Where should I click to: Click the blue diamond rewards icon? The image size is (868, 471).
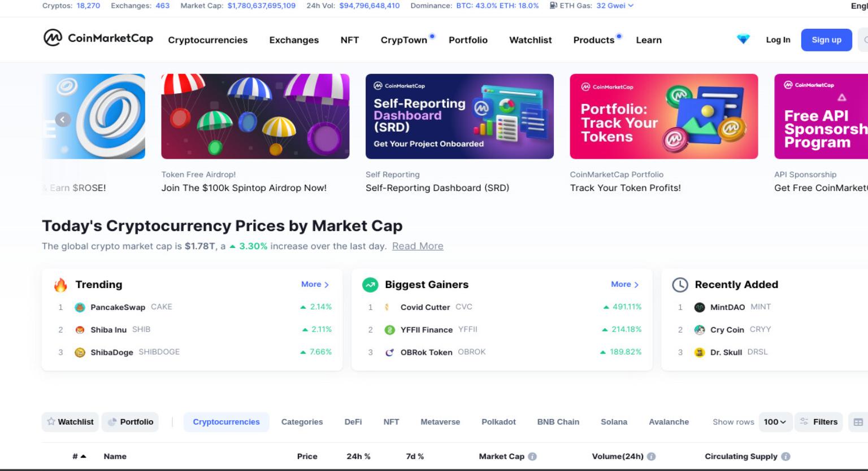point(743,40)
